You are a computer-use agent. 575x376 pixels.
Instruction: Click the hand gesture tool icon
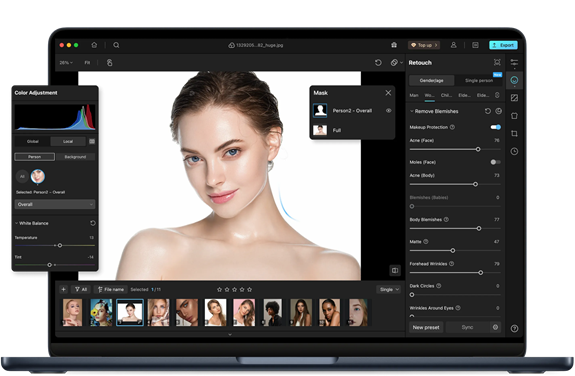(x=109, y=63)
